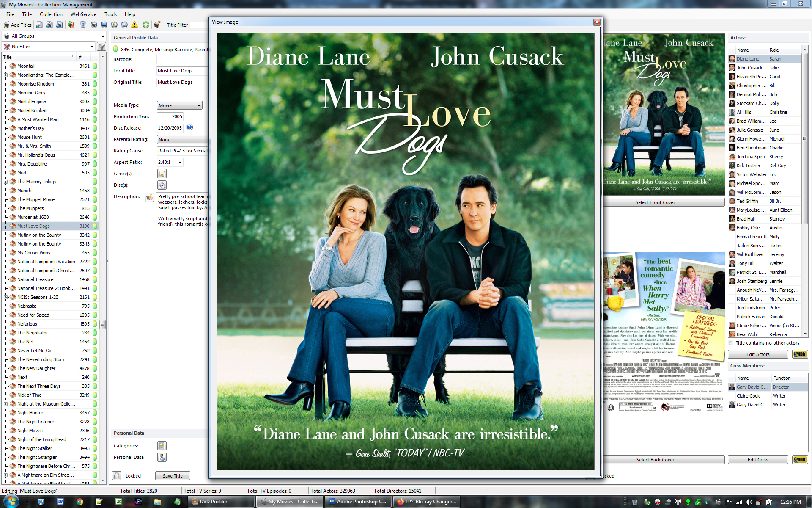Click the Save Title button
The width and height of the screenshot is (812, 508).
coord(173,476)
